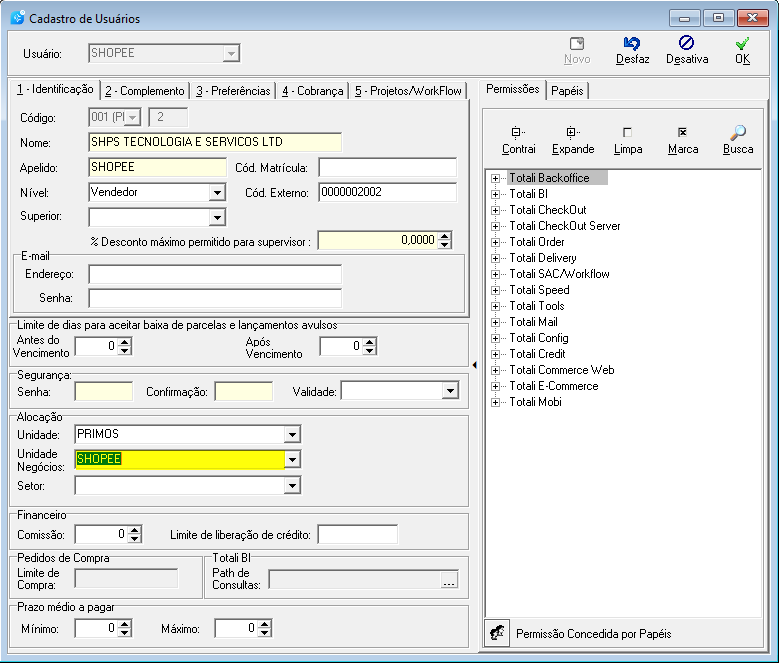This screenshot has width=779, height=663.
Task: Open the Papéis tab
Action: 567,91
